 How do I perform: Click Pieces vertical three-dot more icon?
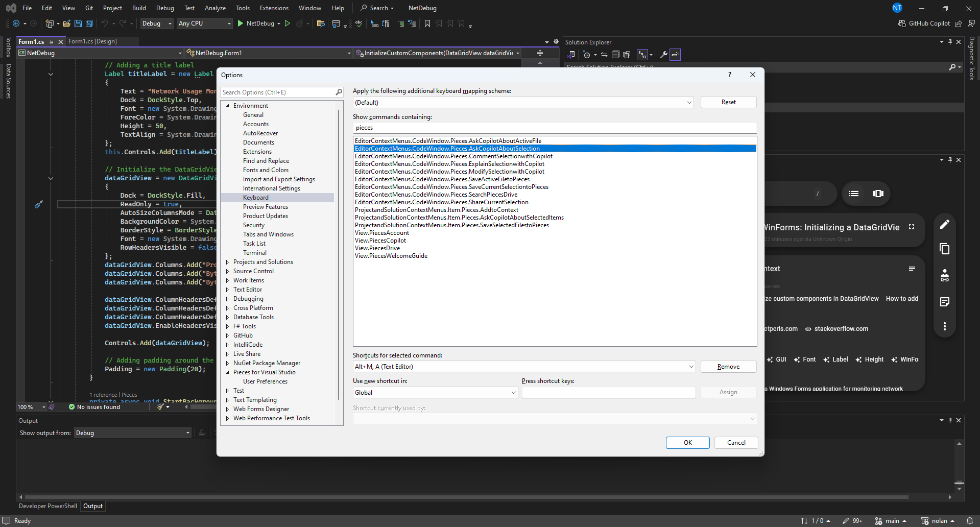[x=945, y=326]
